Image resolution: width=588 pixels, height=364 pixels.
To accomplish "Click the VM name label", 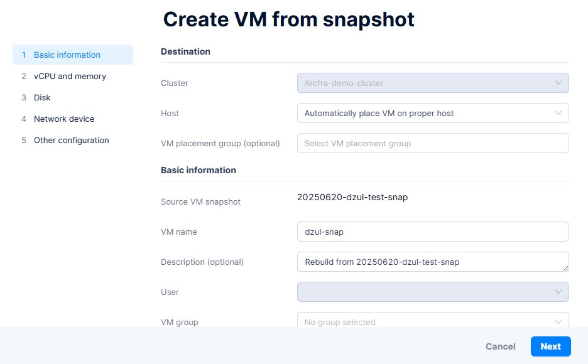I will point(179,232).
